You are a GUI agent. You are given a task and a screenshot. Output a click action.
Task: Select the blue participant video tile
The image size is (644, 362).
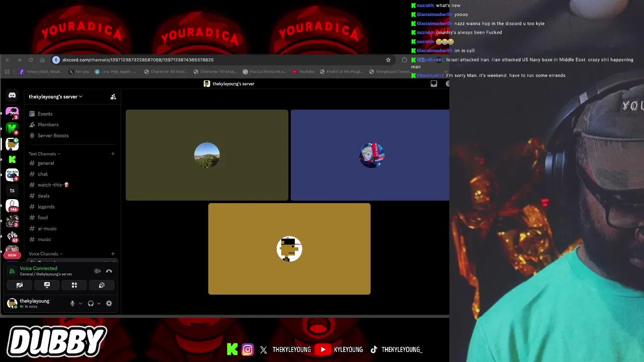[370, 155]
